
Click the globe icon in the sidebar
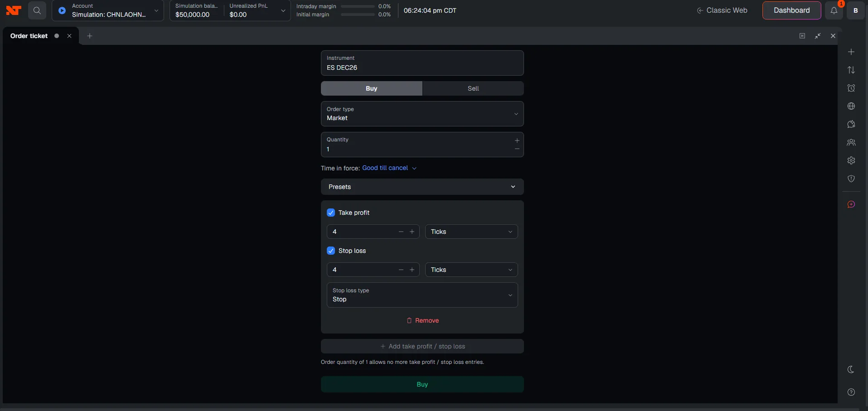(x=851, y=106)
